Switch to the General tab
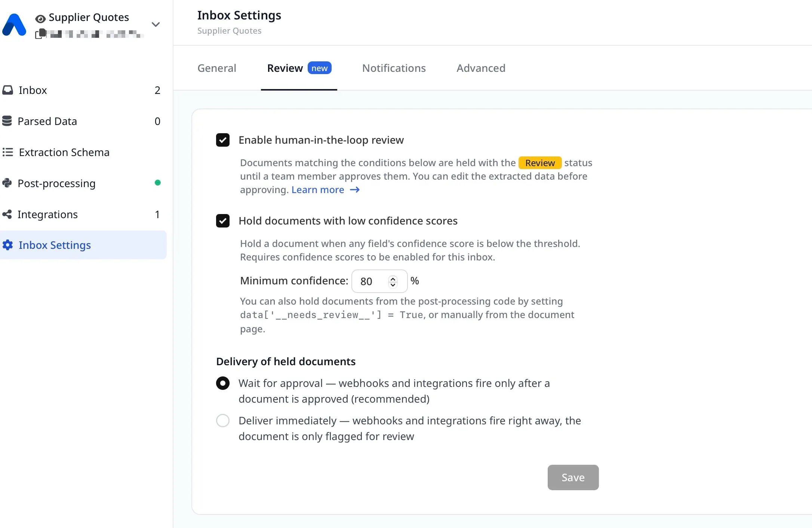This screenshot has width=812, height=528. (x=217, y=68)
